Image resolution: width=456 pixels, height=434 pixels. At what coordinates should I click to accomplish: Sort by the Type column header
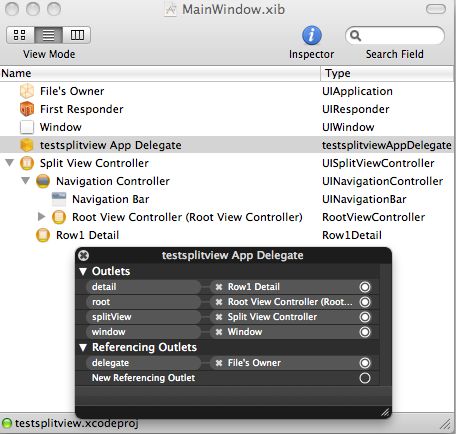(x=388, y=73)
